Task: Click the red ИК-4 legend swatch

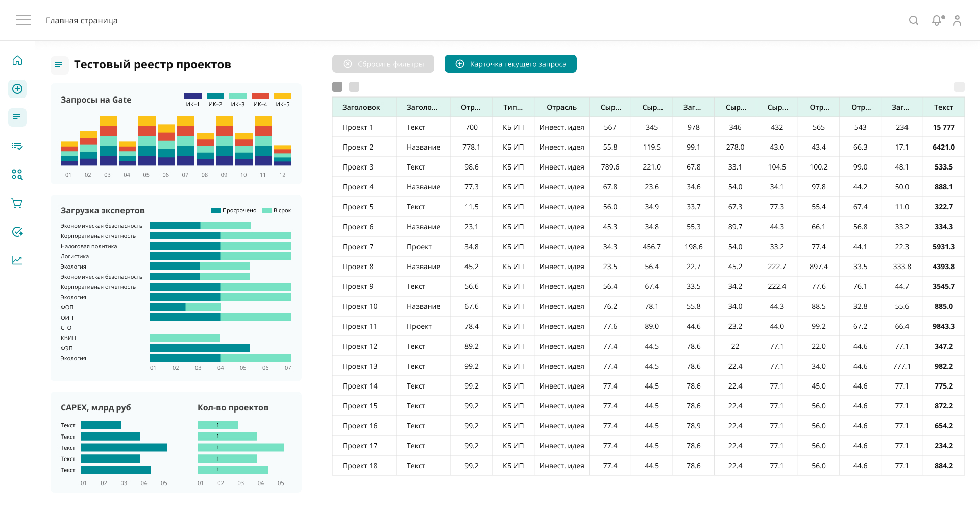Action: (260, 96)
